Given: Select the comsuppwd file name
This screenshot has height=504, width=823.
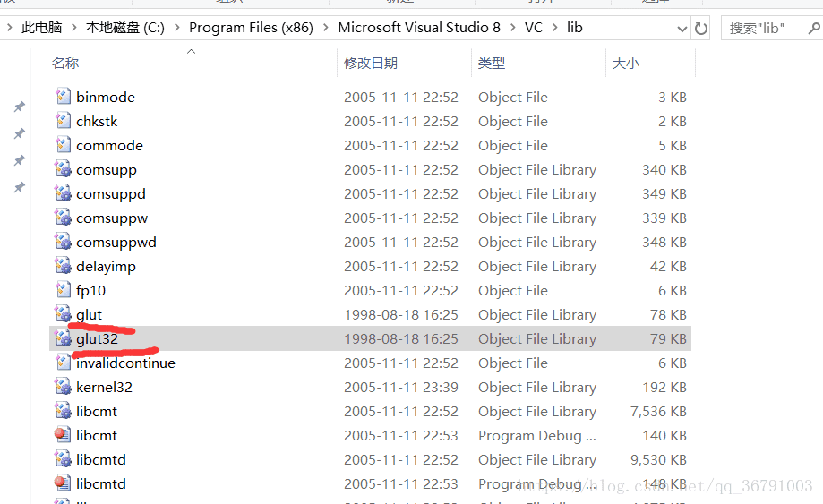Looking at the screenshot, I should coord(116,243).
